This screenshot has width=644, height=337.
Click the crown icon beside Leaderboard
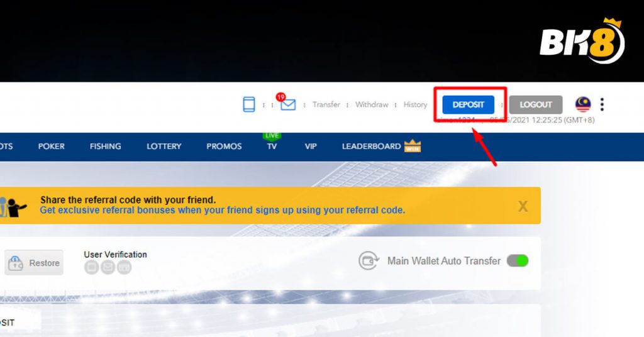413,146
